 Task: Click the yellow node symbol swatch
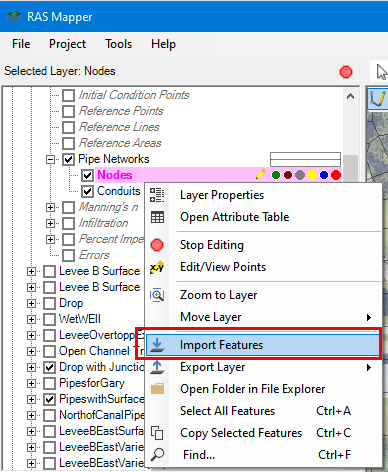(312, 175)
